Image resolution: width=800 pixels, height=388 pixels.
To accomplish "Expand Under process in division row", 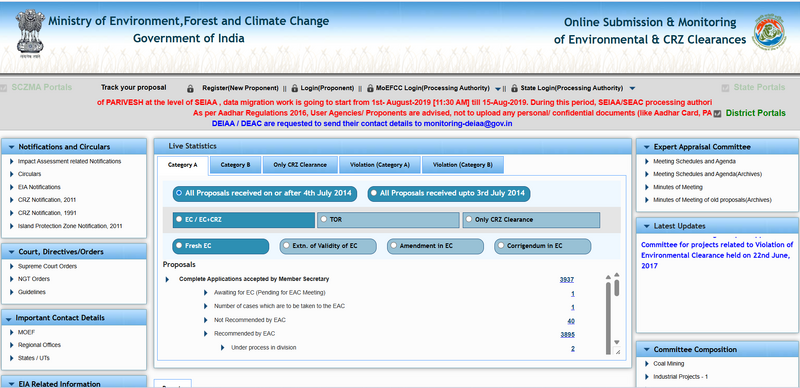I will pos(223,348).
